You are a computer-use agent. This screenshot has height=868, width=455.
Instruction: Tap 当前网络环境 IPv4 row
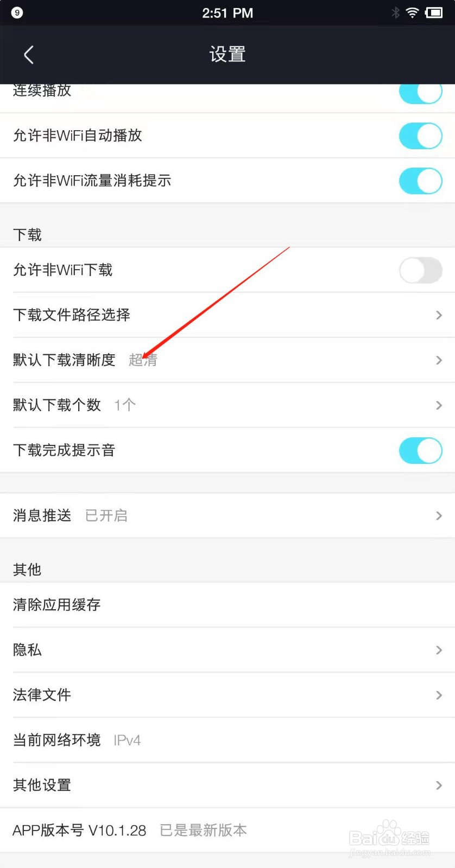[x=227, y=740]
